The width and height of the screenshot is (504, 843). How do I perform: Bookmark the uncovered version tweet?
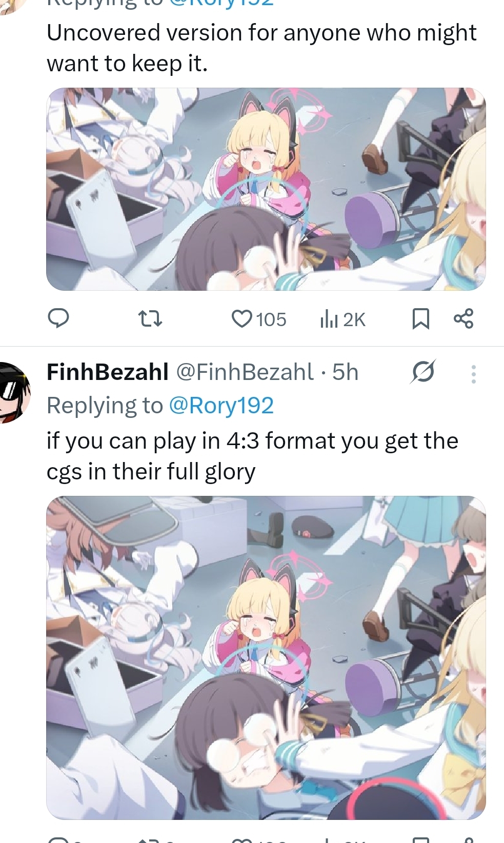(420, 319)
